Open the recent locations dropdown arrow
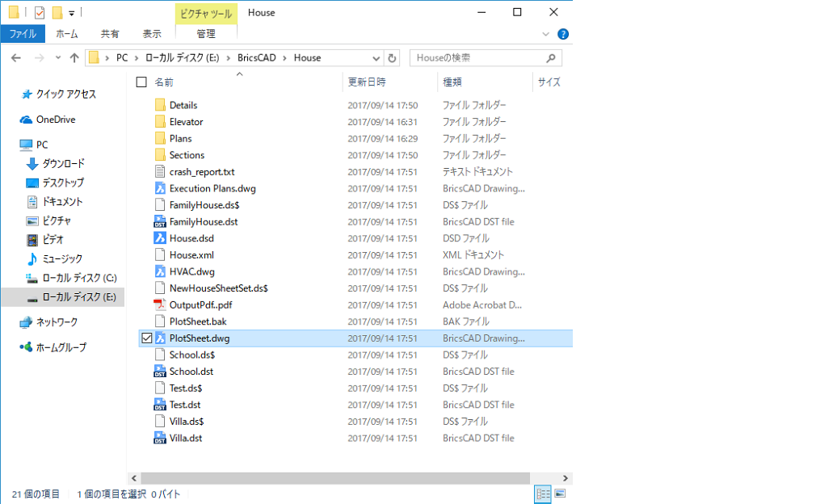The width and height of the screenshot is (824, 504). (58, 58)
